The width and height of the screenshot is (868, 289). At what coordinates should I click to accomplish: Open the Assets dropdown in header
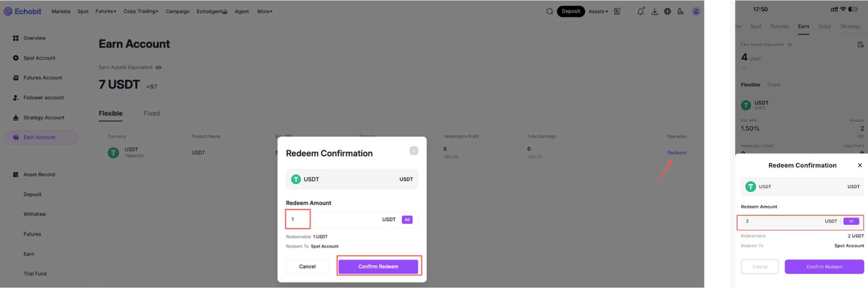click(x=598, y=12)
